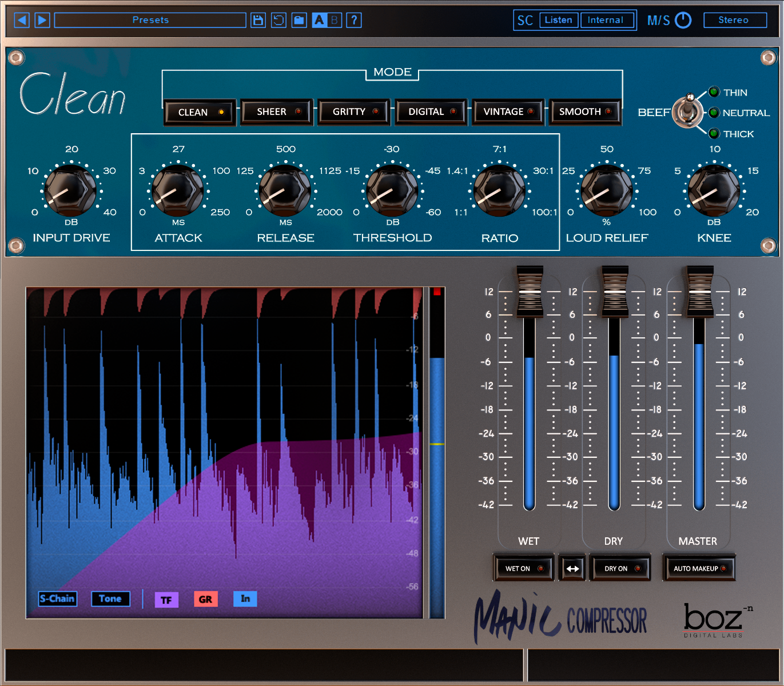The image size is (784, 686).
Task: Select SHEER compression mode
Action: point(277,111)
